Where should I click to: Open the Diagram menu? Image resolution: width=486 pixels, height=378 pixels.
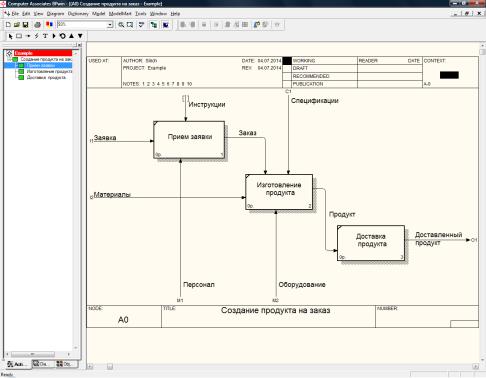coord(55,14)
